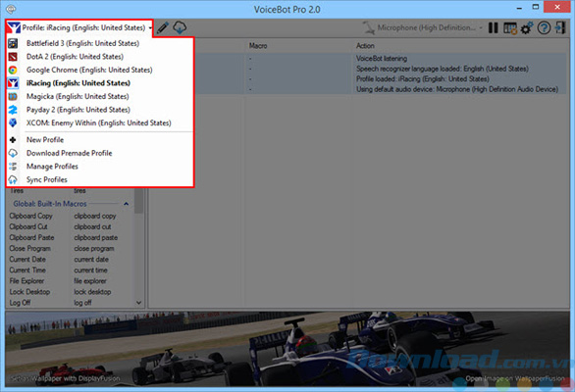Open help via question mark icon
The height and width of the screenshot is (392, 575).
[x=544, y=27]
